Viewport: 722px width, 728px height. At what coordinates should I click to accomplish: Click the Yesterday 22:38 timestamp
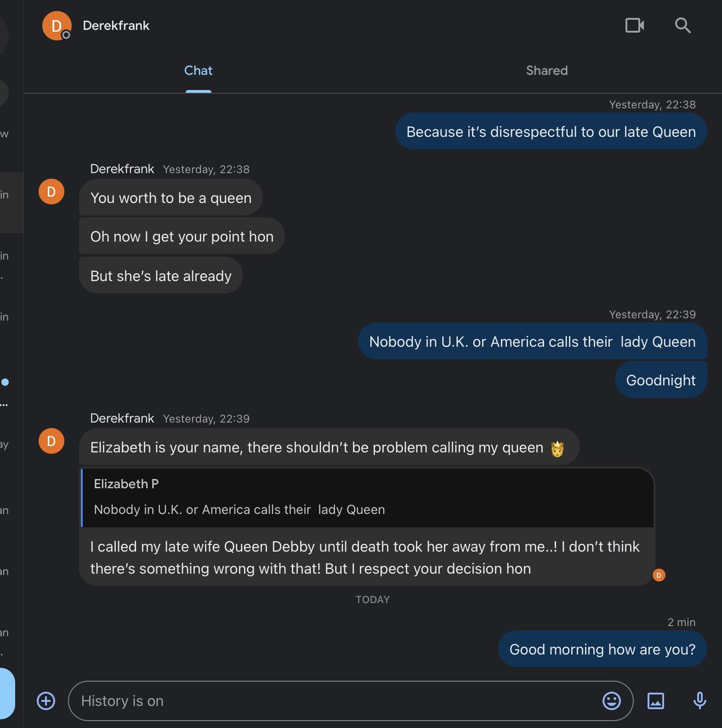(652, 104)
